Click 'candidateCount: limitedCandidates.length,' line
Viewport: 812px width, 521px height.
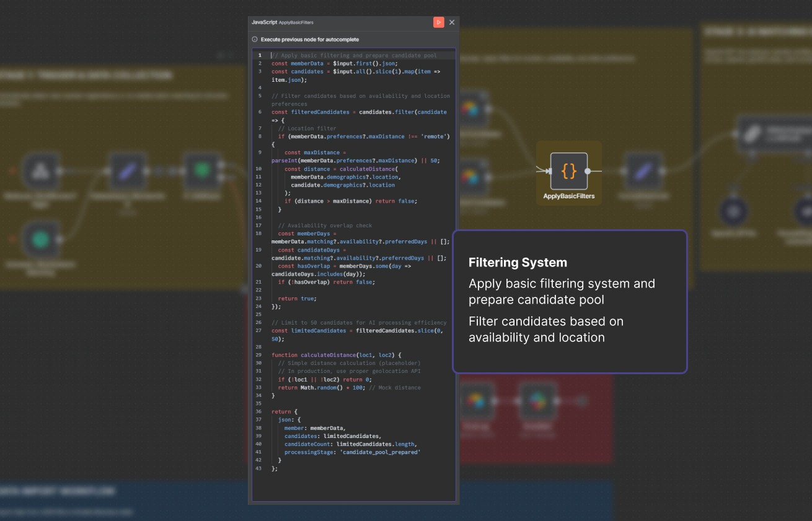[351, 444]
